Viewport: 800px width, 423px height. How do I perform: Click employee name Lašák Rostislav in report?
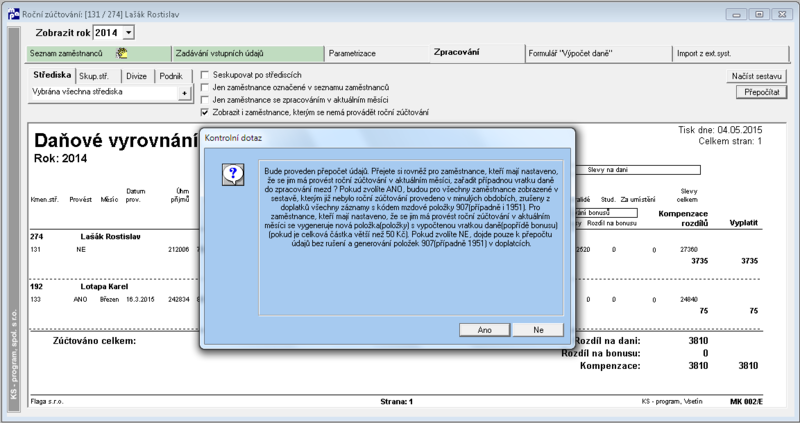tap(110, 237)
